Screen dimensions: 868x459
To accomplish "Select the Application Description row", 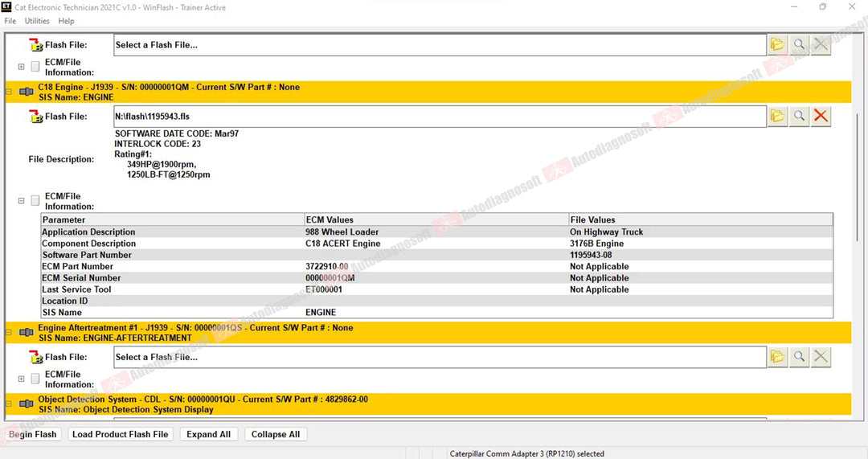I will click(x=436, y=232).
